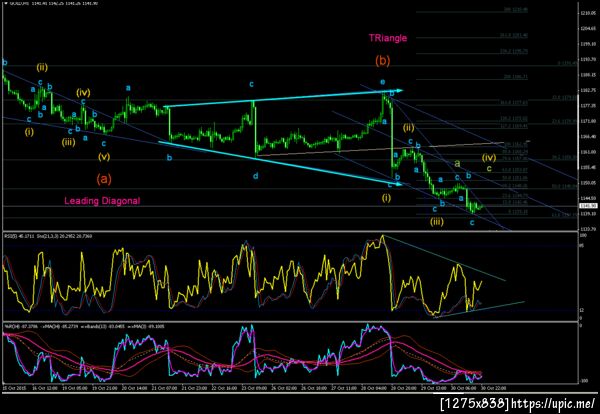Click the '22 Oct 16:00' time label
The image size is (600, 414).
tap(224, 388)
